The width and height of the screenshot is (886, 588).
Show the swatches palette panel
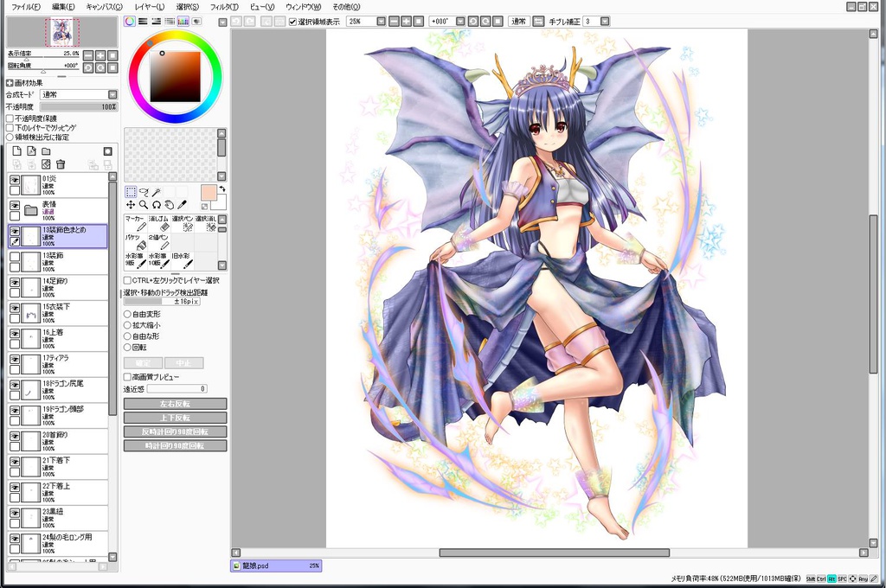pos(183,22)
